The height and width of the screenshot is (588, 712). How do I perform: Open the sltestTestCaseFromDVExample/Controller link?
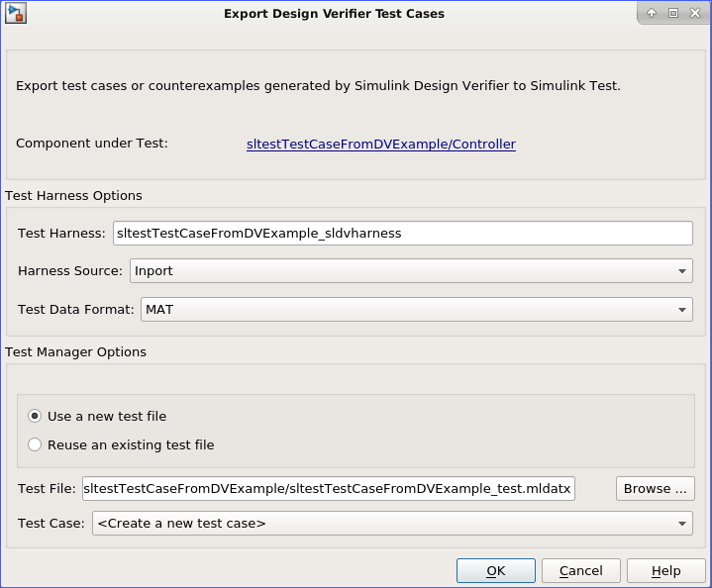381,145
